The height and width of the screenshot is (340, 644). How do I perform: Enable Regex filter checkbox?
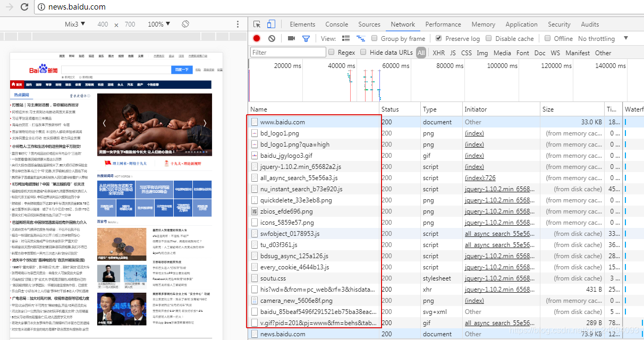[332, 52]
